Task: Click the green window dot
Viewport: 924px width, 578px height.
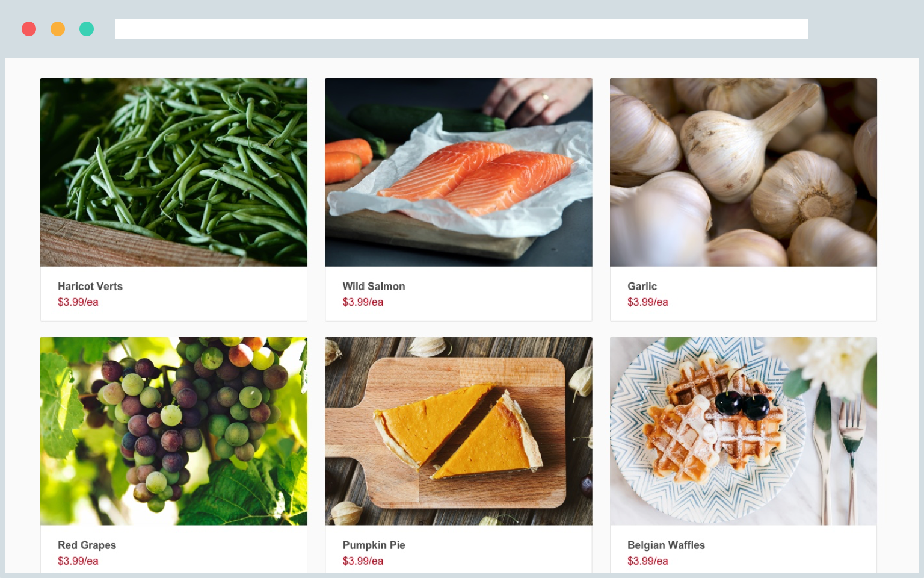Action: point(87,29)
